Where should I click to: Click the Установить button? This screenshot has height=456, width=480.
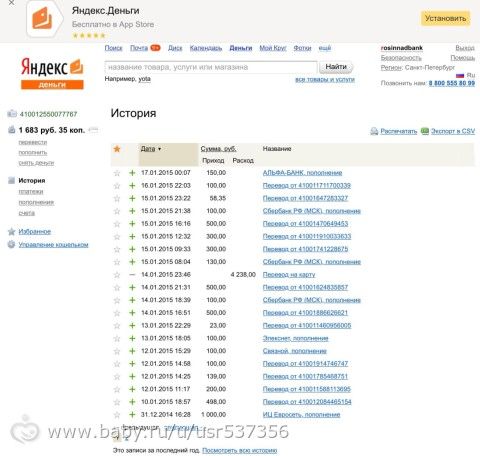pyautogui.click(x=446, y=18)
